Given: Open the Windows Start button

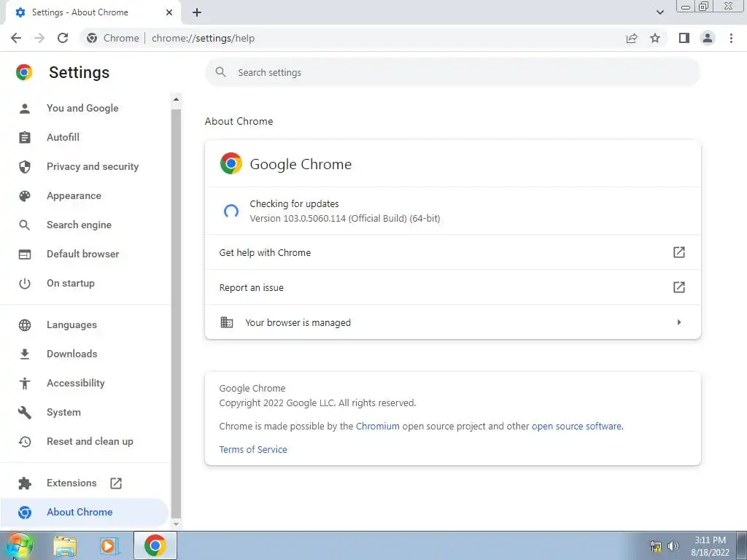Looking at the screenshot, I should (x=19, y=545).
